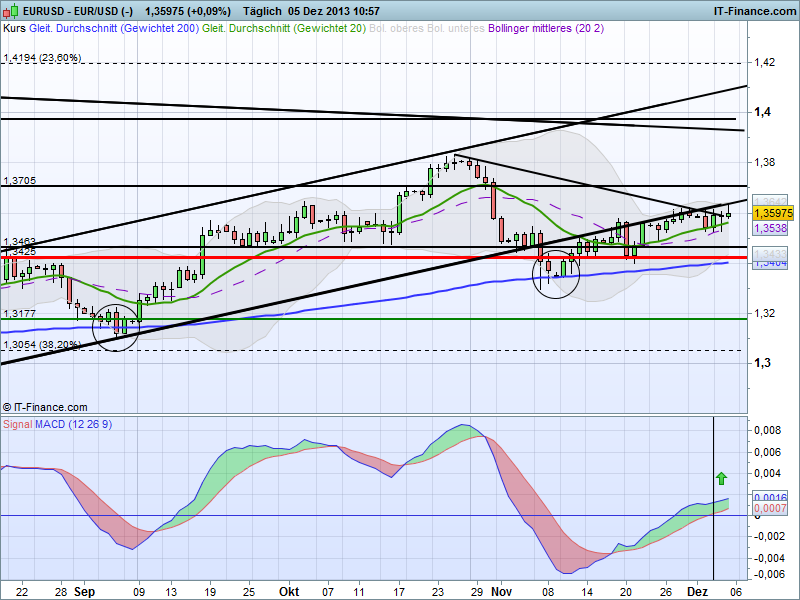Viewport: 800px width, 600px height.
Task: Click 1,38 on the price axis
Action: (764, 162)
